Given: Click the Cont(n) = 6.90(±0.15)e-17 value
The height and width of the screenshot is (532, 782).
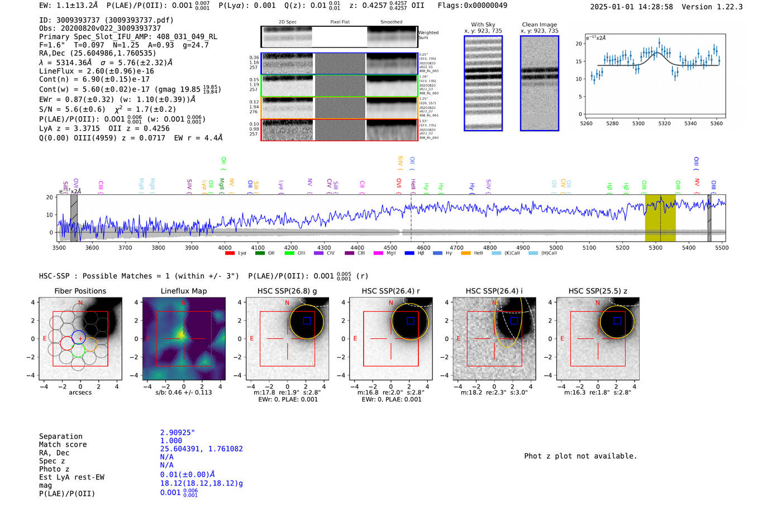Looking at the screenshot, I should (x=94, y=79).
